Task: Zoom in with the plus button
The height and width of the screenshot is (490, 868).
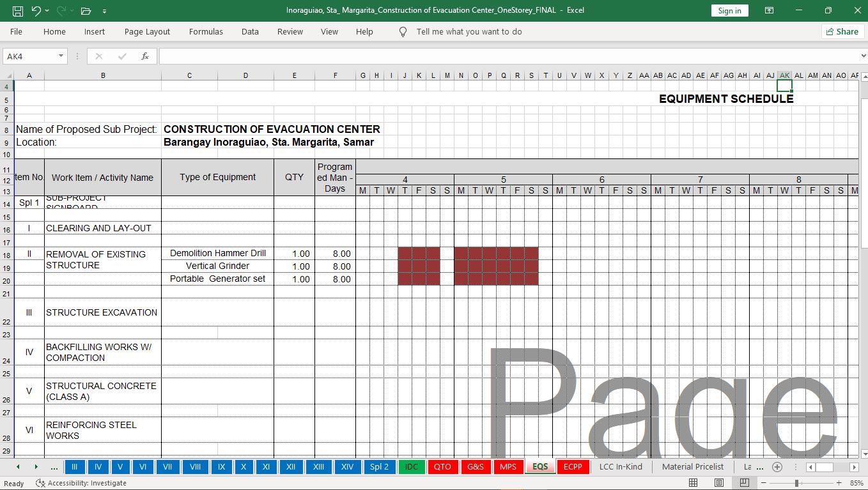Action: click(x=839, y=483)
